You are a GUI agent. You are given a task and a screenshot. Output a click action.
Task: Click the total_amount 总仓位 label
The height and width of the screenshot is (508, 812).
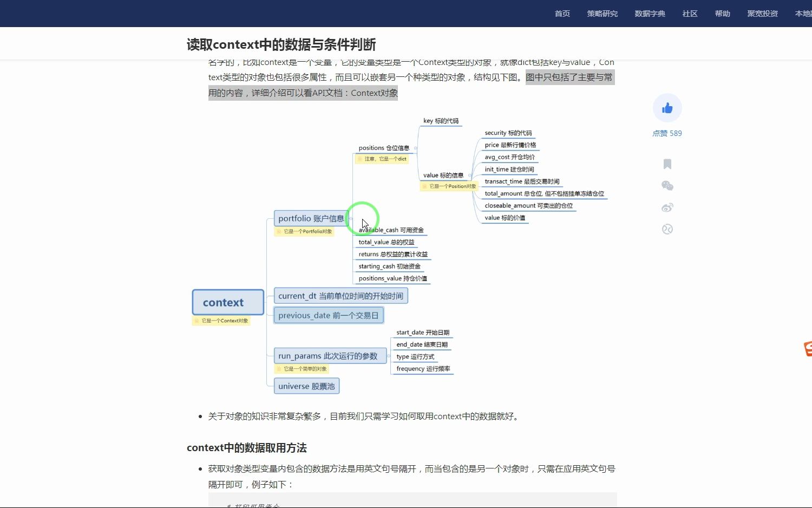[545, 193]
